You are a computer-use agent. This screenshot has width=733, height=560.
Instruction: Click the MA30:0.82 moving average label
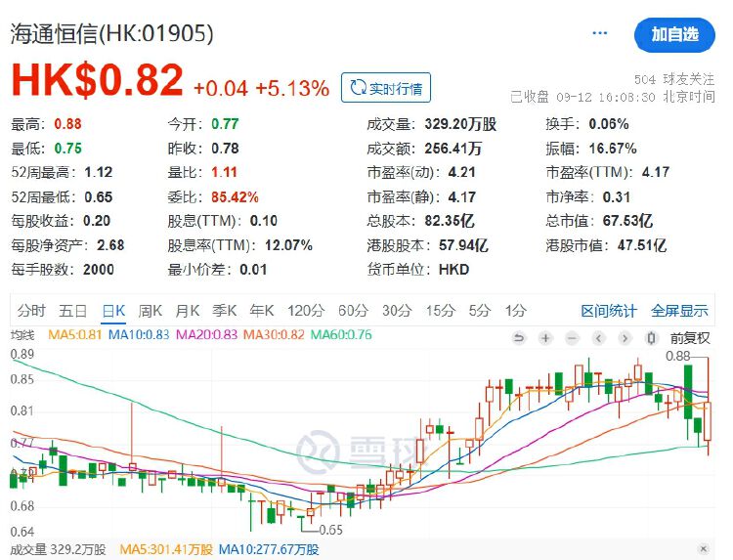pos(274,334)
